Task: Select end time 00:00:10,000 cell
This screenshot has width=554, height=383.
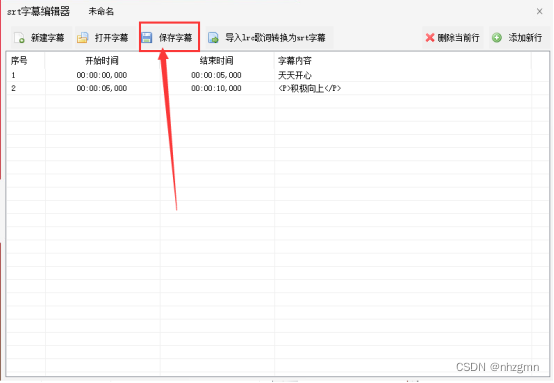Action: click(216, 88)
